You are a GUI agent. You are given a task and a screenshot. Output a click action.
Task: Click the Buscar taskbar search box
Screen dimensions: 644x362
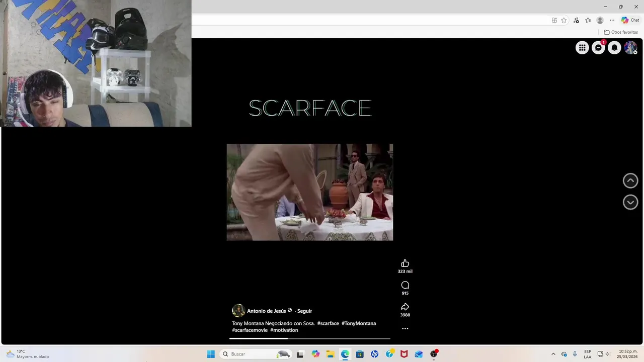coord(256,354)
